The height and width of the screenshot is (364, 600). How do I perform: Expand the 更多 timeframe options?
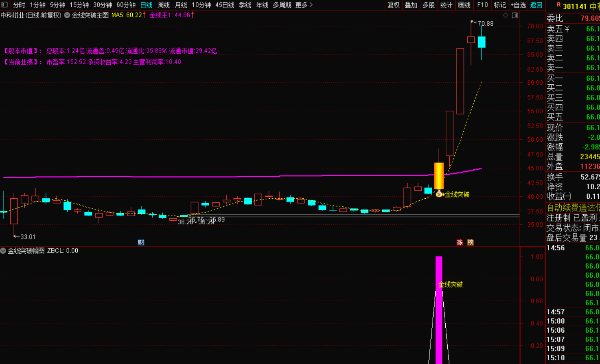click(304, 5)
